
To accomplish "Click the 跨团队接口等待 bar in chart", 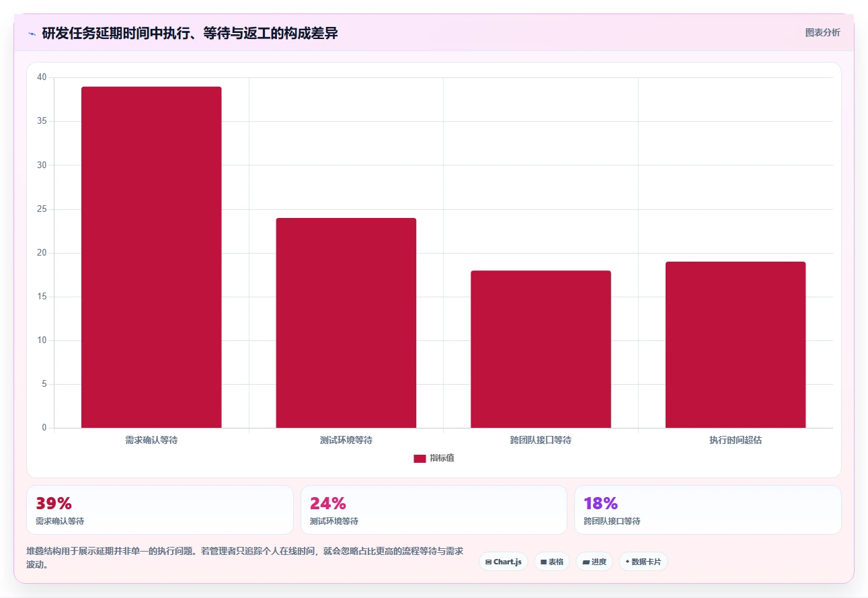I will coord(541,349).
